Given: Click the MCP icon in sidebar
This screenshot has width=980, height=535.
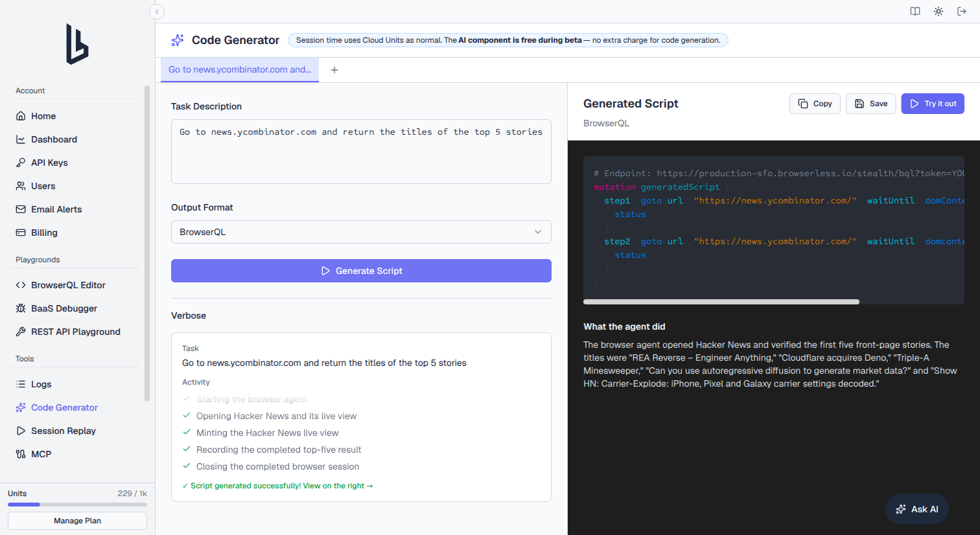Looking at the screenshot, I should pos(21,454).
